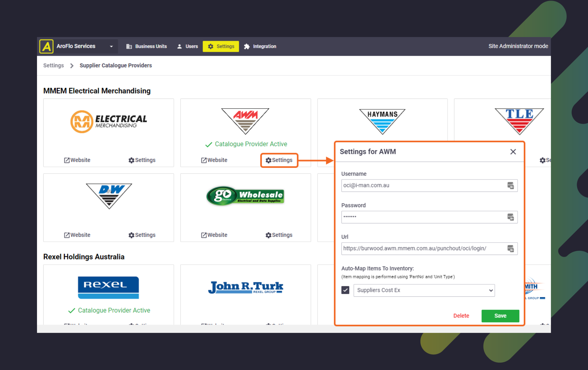Click password manager icon in Url field
588x370 pixels.
point(511,249)
